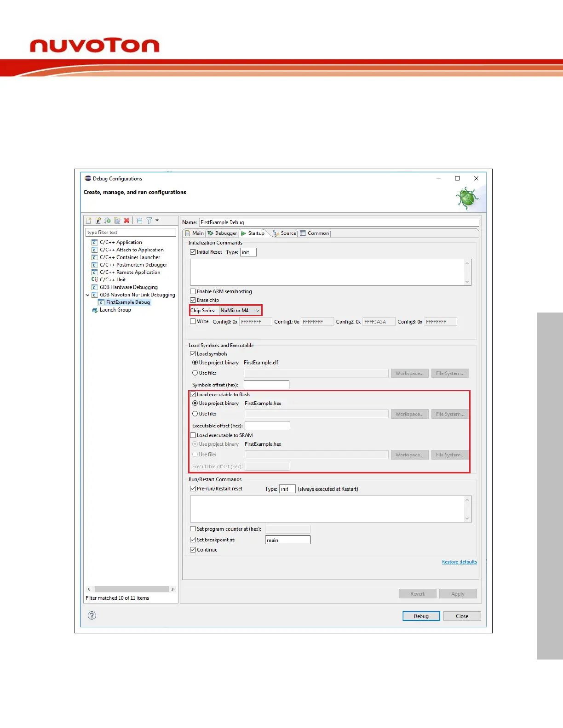The height and width of the screenshot is (728, 563).
Task: Click the Launch Group icon
Action: [x=94, y=310]
